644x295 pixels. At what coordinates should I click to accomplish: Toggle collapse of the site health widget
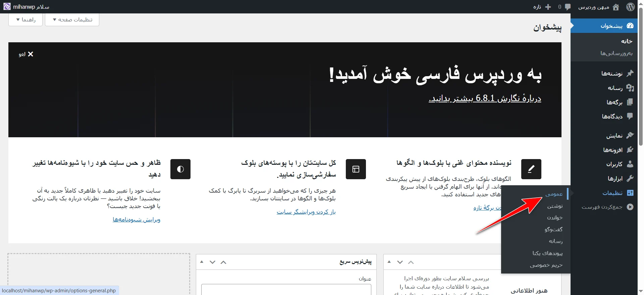(389, 262)
